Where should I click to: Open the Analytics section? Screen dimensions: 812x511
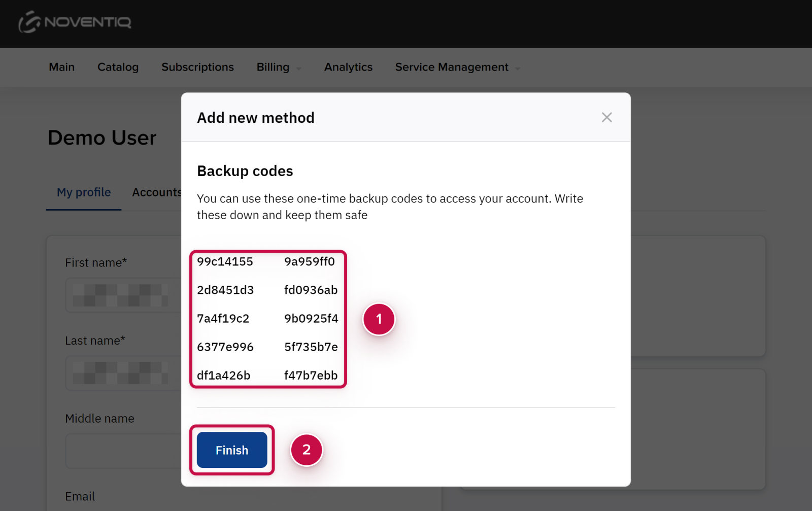(348, 67)
